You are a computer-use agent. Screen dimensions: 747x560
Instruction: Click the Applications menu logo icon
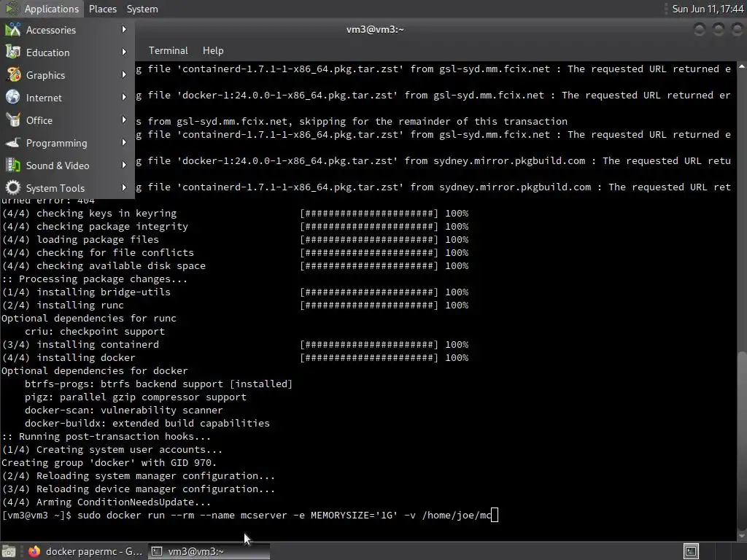pyautogui.click(x=12, y=9)
